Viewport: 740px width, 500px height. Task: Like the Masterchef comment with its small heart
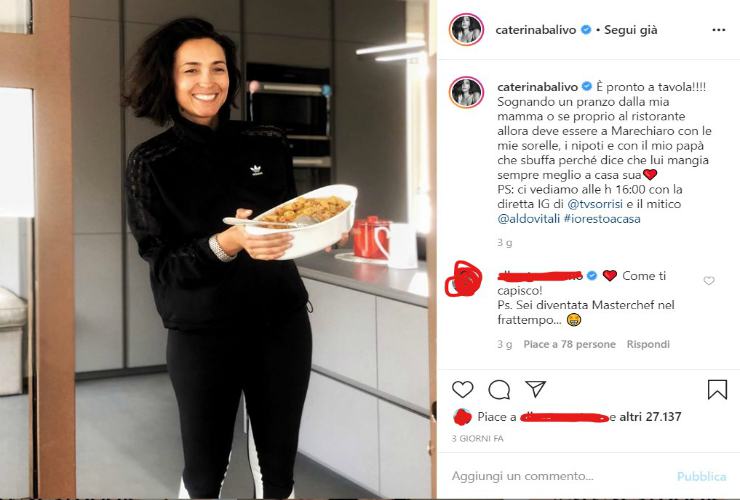coord(709,281)
